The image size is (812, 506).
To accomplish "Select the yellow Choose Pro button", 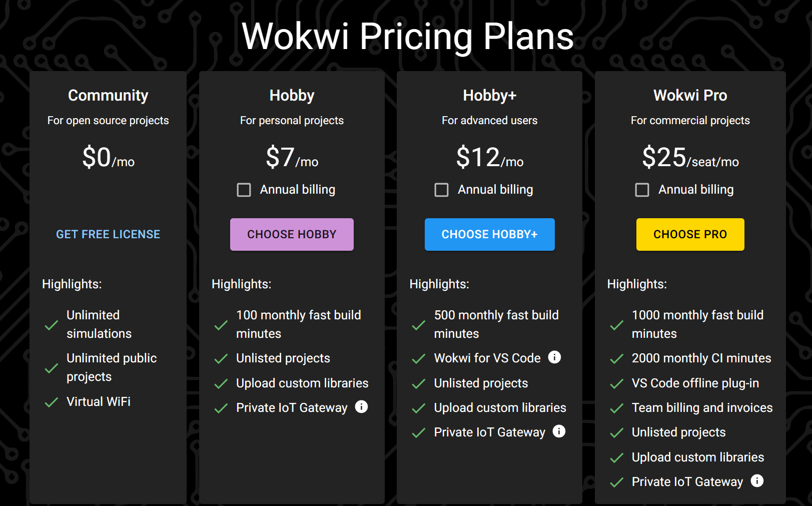I will click(x=690, y=234).
